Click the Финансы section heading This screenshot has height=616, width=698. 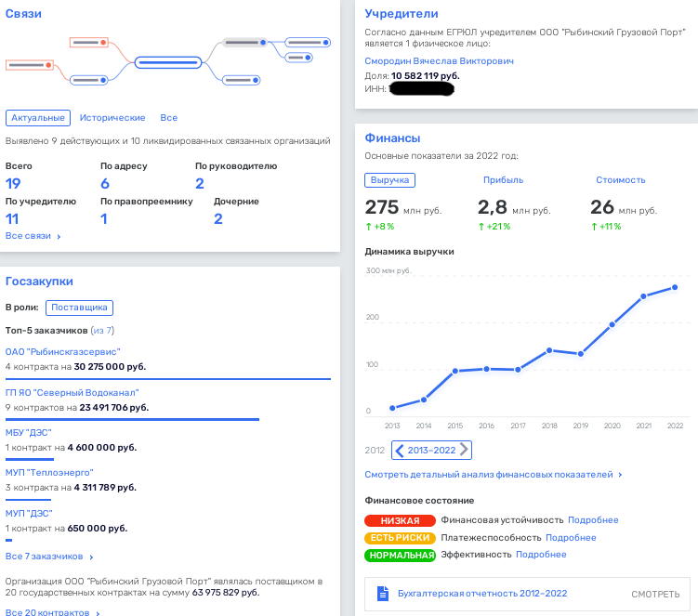pyautogui.click(x=392, y=138)
